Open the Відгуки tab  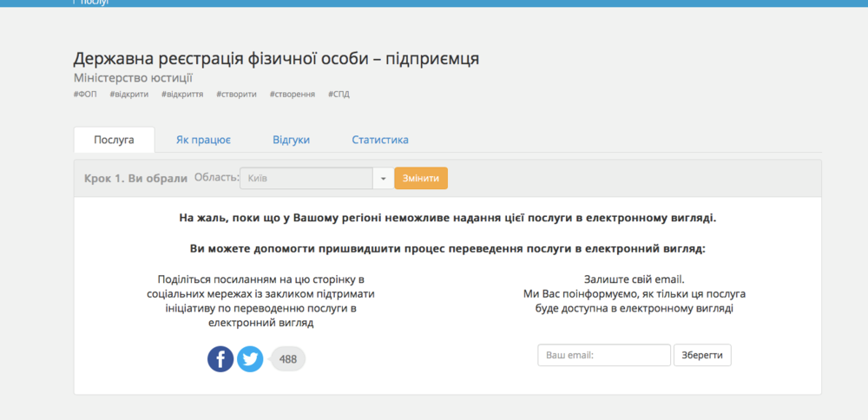tap(291, 140)
